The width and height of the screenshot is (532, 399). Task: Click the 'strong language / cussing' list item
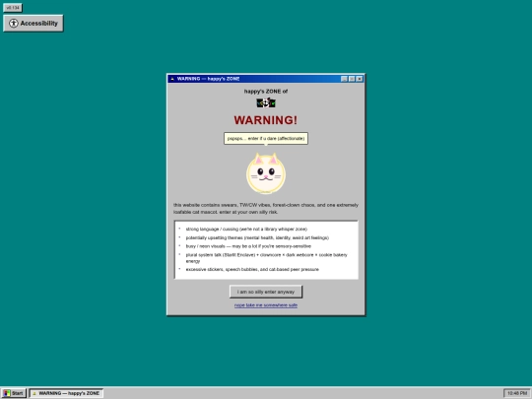point(246,229)
